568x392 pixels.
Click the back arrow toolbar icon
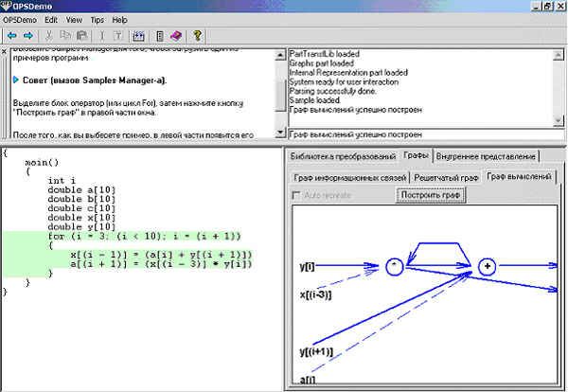pyautogui.click(x=12, y=35)
